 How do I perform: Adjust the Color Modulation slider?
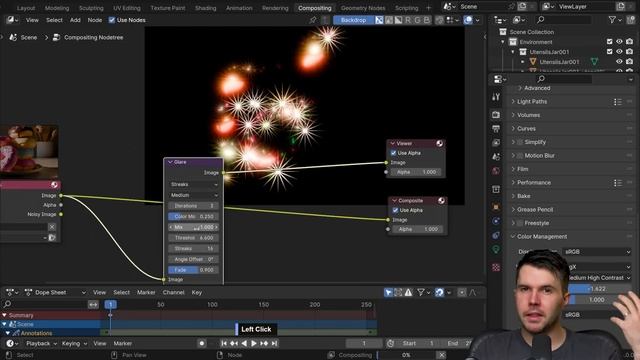point(194,216)
